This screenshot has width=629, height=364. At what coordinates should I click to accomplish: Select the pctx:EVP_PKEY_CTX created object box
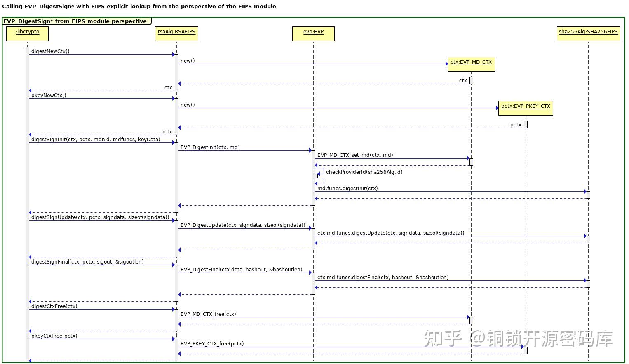point(526,107)
